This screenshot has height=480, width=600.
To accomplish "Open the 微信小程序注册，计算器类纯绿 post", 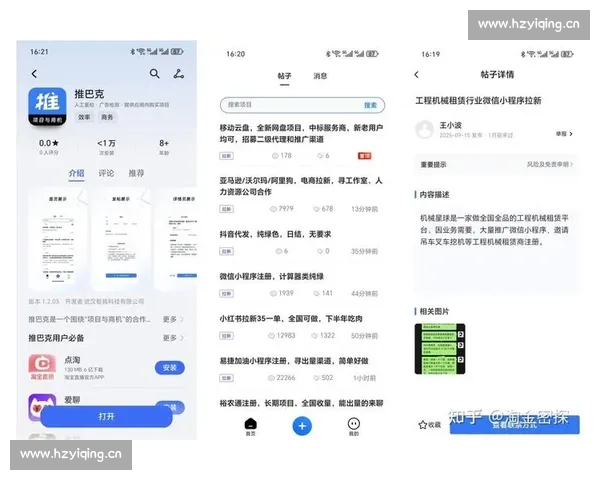I will (272, 276).
